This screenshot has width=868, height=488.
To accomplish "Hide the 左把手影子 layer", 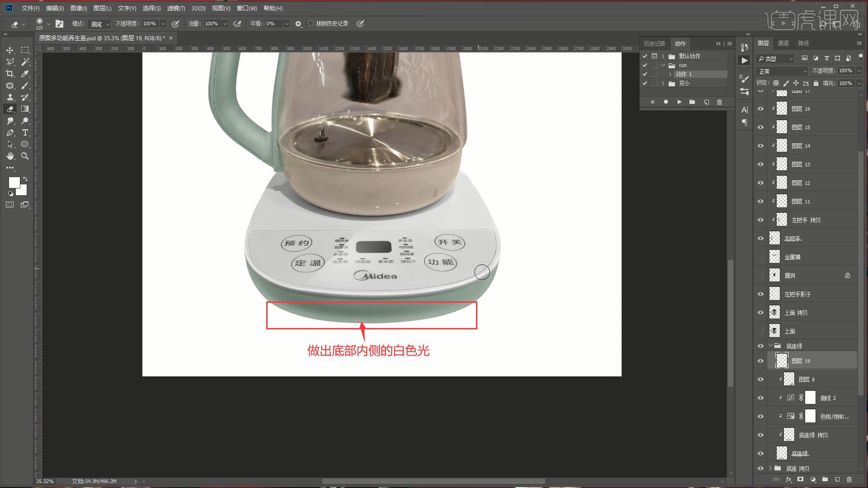I will tap(760, 294).
